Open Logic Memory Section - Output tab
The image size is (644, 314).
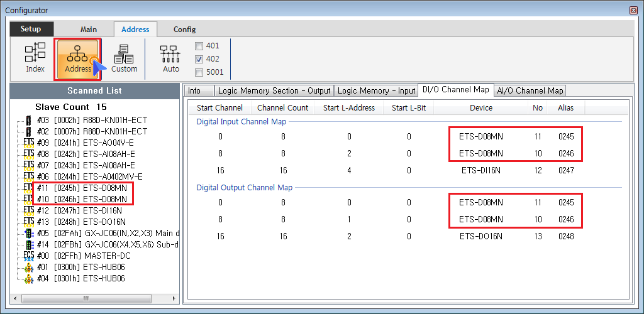274,90
